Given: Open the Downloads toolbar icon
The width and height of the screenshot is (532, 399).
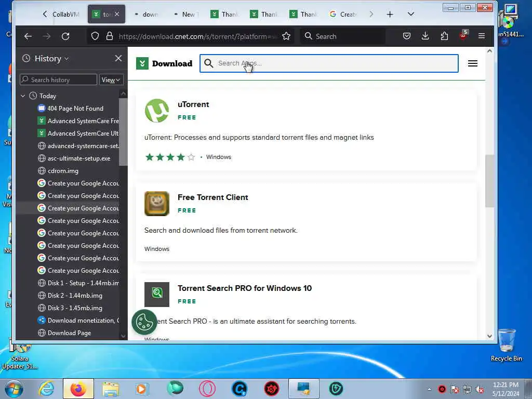Looking at the screenshot, I should [425, 36].
